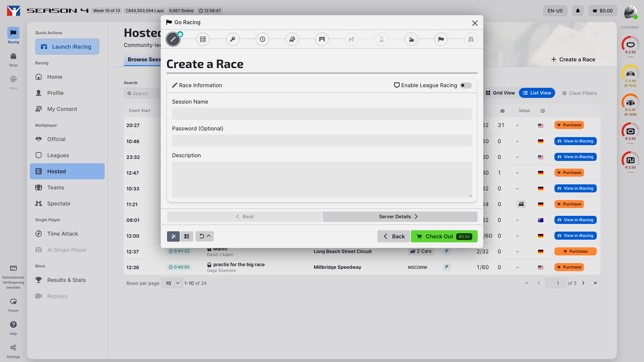This screenshot has width=644, height=362.
Task: Switch to Grid View
Action: pos(500,93)
